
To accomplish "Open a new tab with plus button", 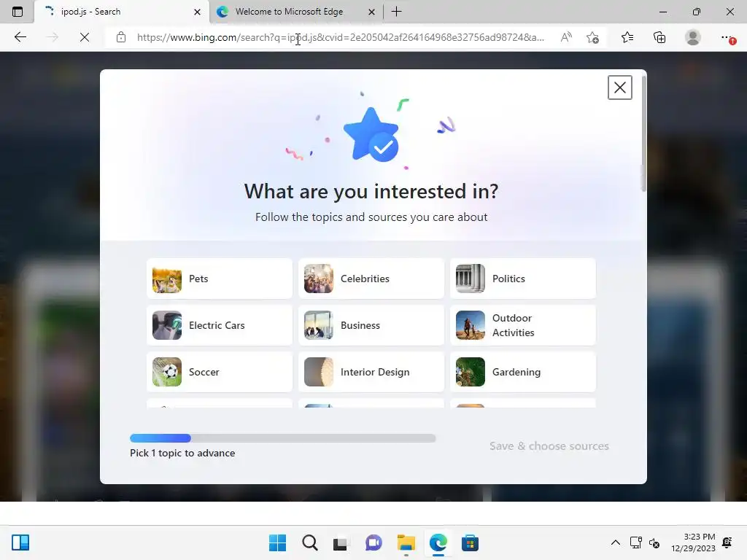I will (x=396, y=12).
